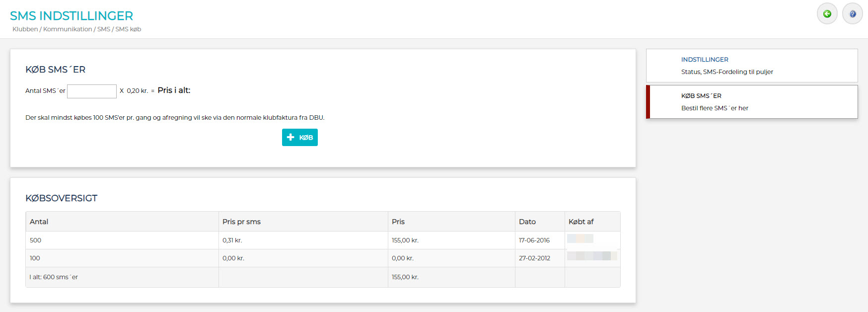This screenshot has width=868, height=312.
Task: Click the SMS køb breadcrumb entry
Action: click(x=128, y=29)
